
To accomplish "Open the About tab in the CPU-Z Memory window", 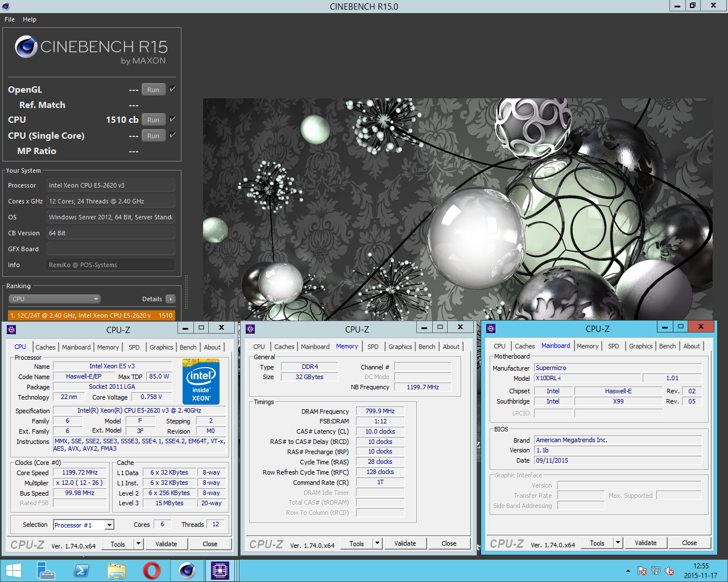I will click(451, 347).
